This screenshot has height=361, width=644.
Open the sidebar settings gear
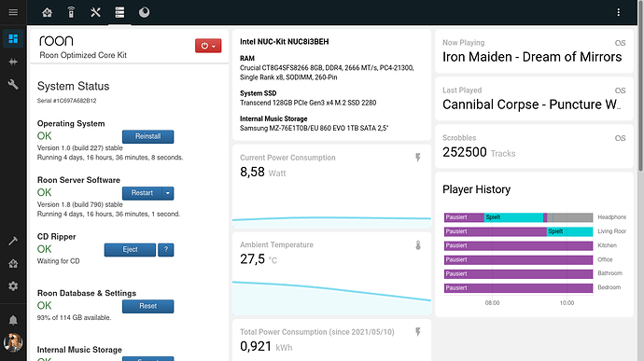click(13, 285)
